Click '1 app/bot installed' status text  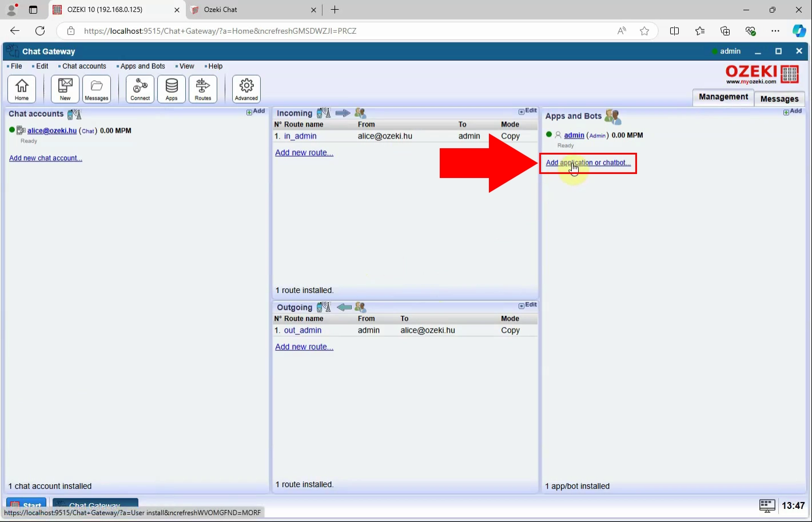578,486
